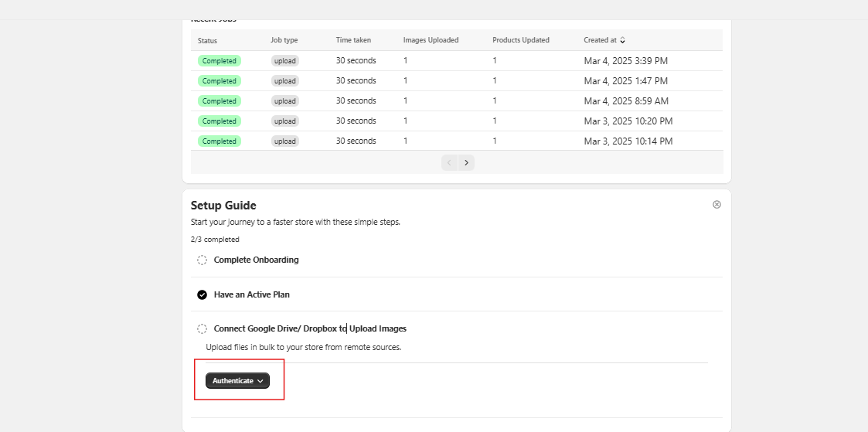Viewport: 868px width, 432px height.
Task: Click upload tag for Mar 4 8:59 AM job
Action: 285,101
